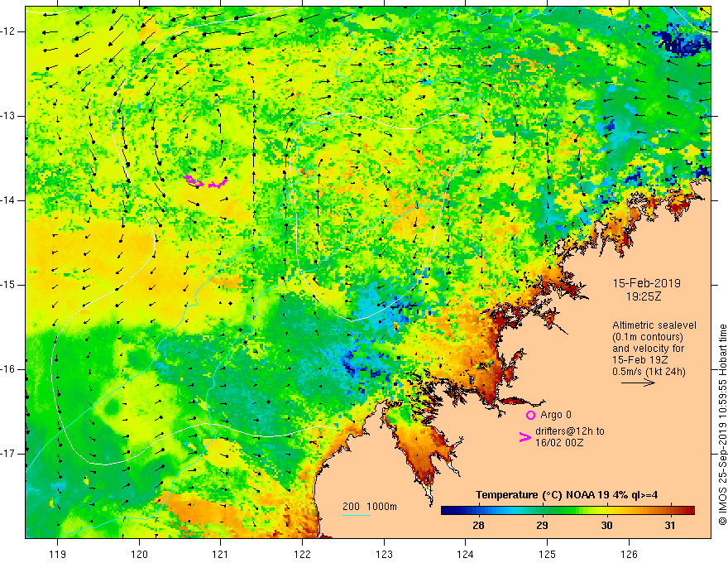
Task: Click longitude label 124 on bottom axis
Action: point(465,554)
